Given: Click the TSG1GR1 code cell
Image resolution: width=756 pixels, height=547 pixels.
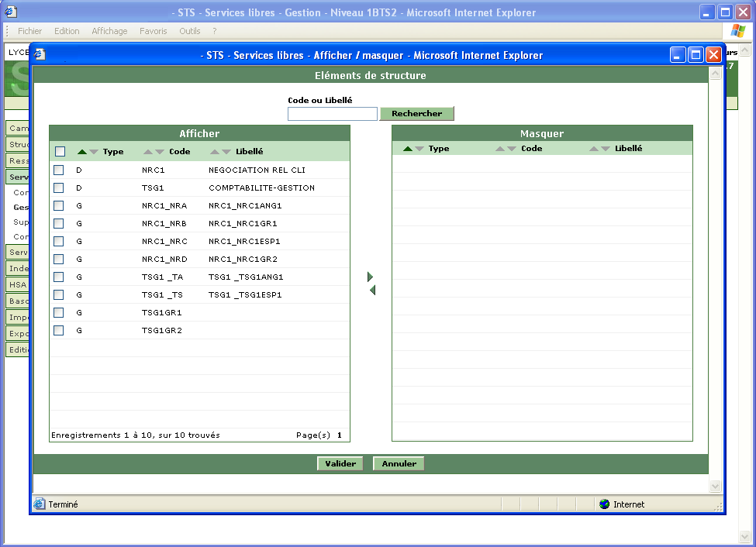Looking at the screenshot, I should (161, 312).
